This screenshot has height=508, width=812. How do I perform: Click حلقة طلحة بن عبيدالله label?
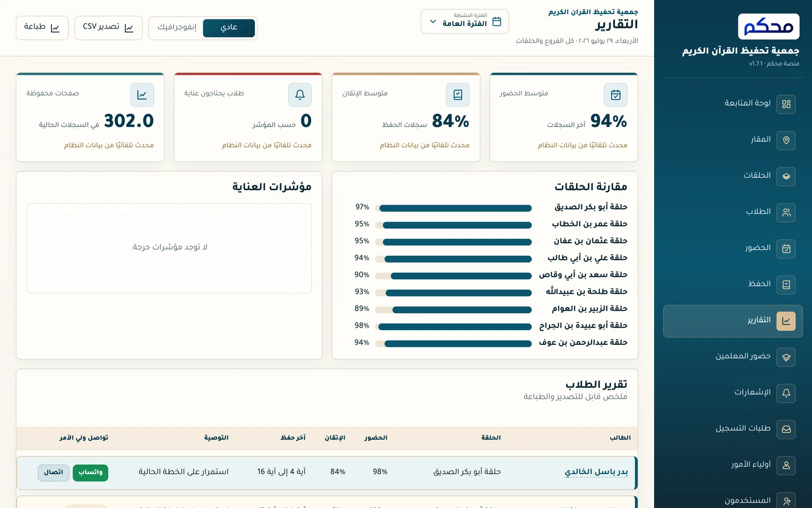click(x=587, y=292)
